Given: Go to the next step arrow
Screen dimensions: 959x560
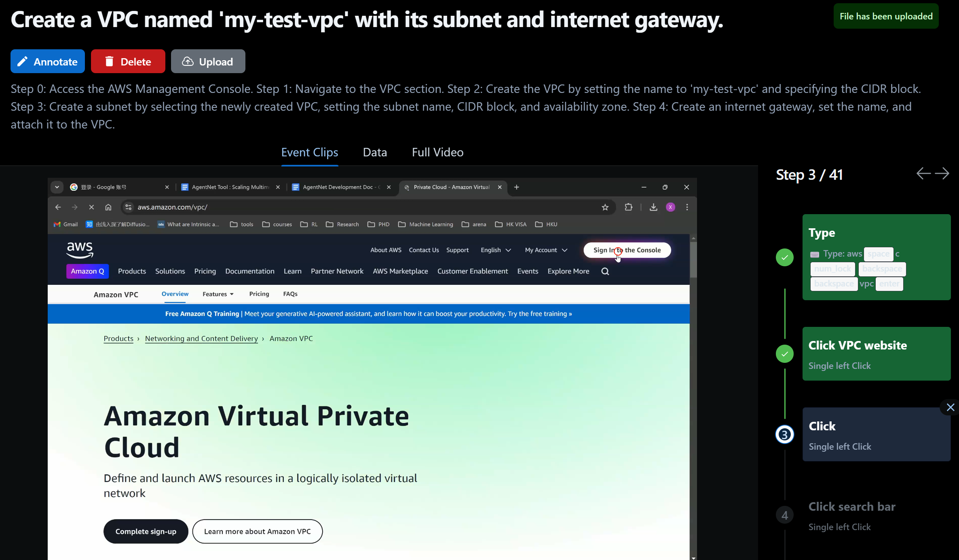Looking at the screenshot, I should click(942, 174).
